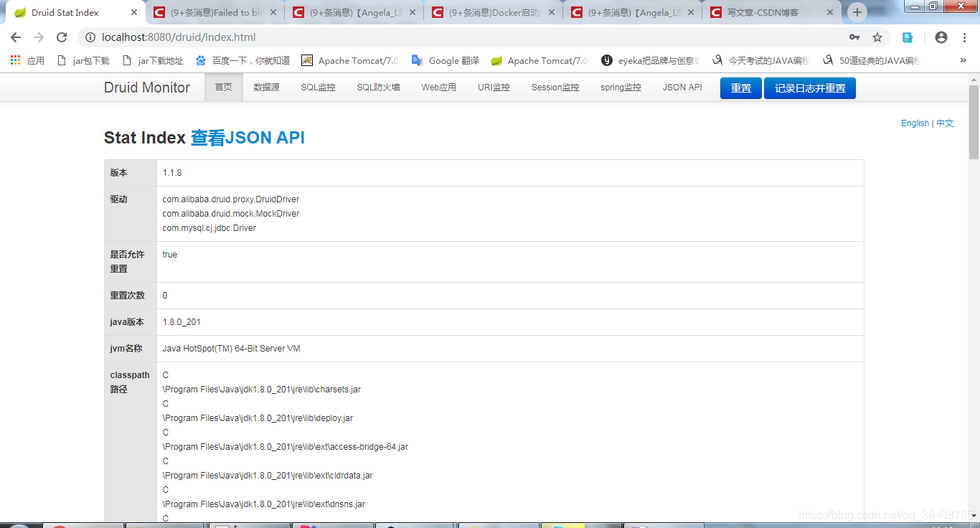Click the 记录日志并重置 button
Viewport: 980px width, 528px height.
point(810,88)
